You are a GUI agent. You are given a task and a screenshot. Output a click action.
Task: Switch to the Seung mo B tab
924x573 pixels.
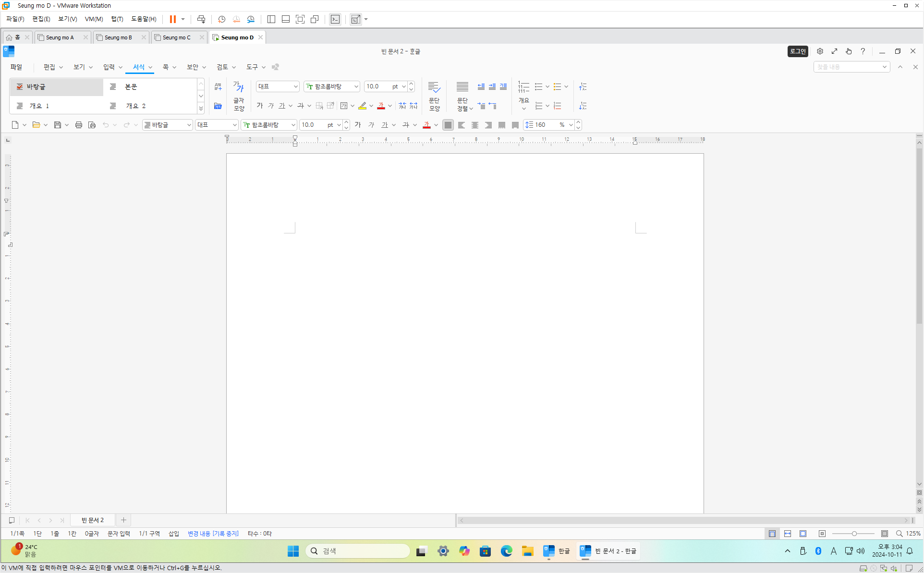(118, 37)
